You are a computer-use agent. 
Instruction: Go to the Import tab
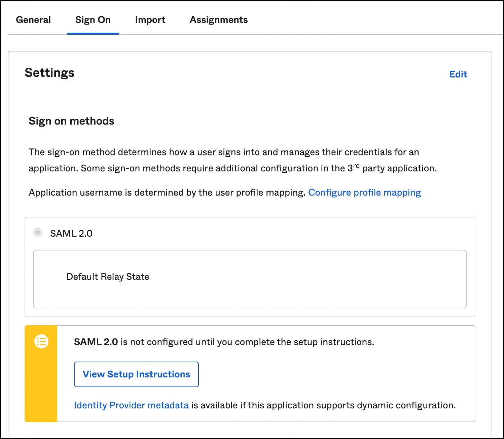pyautogui.click(x=150, y=20)
